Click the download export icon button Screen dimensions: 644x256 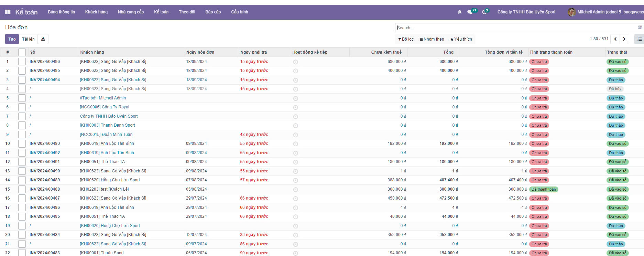[43, 39]
